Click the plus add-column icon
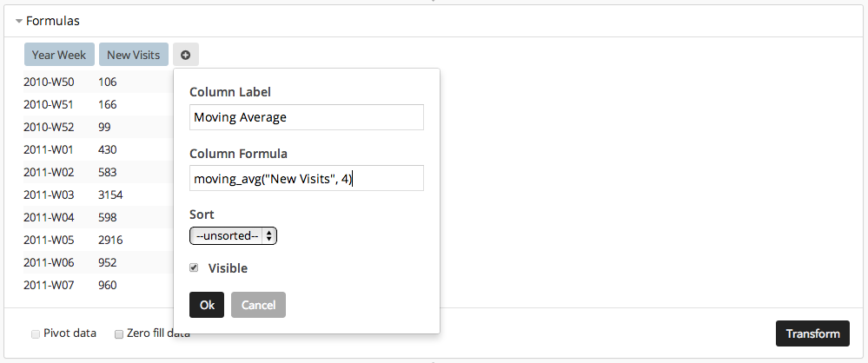 tap(185, 55)
